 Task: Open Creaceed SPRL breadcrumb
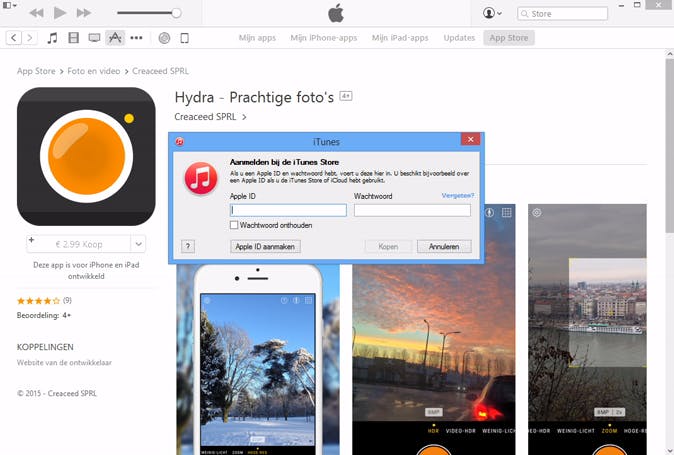(160, 71)
